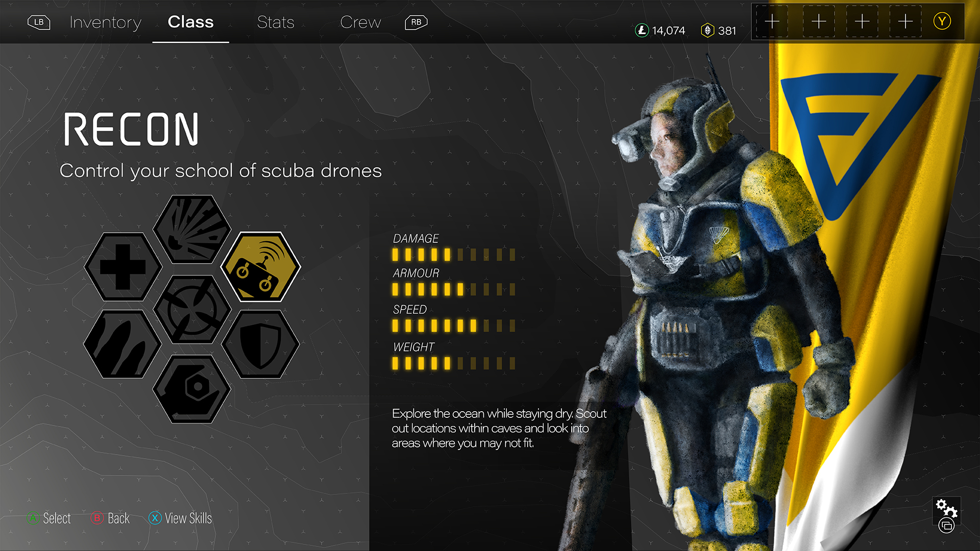Select the hex nut engineer class icon
This screenshot has width=980, height=551.
tap(192, 389)
